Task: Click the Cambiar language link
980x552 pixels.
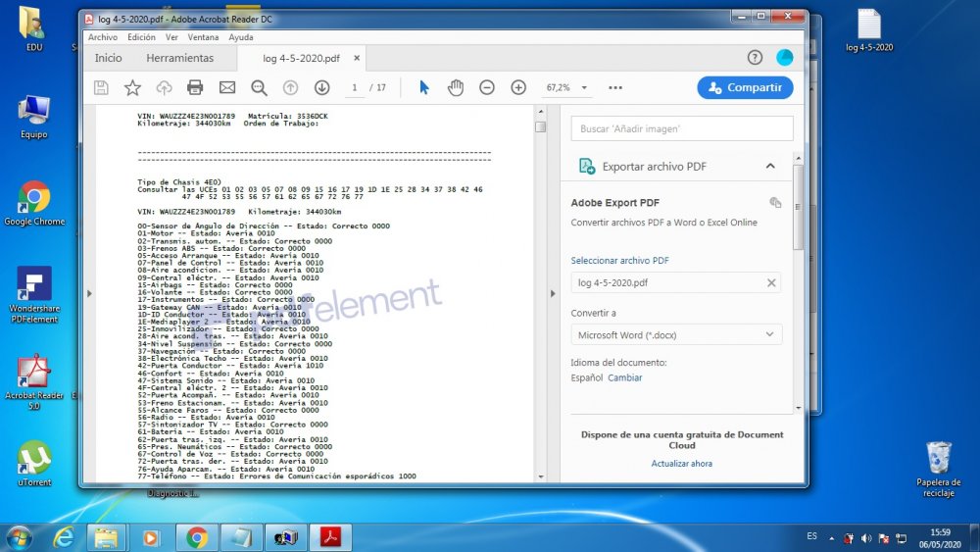Action: [x=625, y=377]
